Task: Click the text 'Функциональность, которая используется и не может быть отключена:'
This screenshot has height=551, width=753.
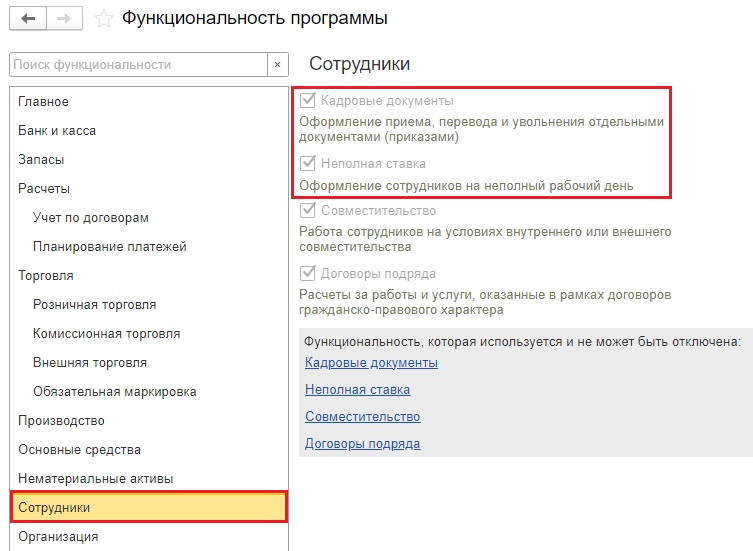Action: pyautogui.click(x=522, y=342)
